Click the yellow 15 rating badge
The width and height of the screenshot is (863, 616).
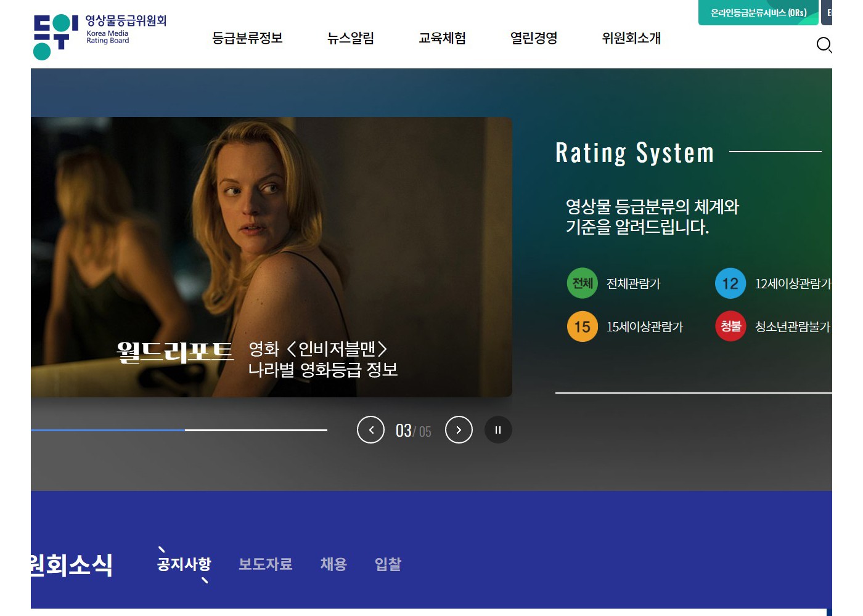pos(582,326)
